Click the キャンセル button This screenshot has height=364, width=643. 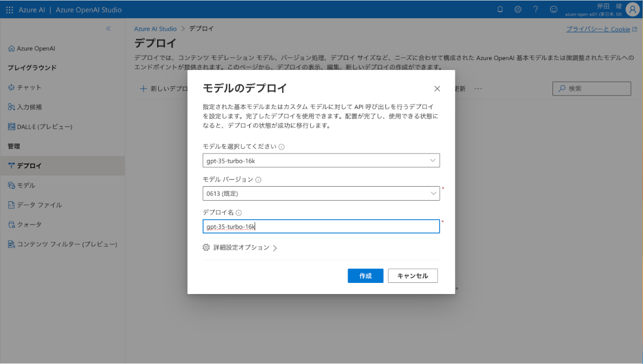(x=412, y=275)
